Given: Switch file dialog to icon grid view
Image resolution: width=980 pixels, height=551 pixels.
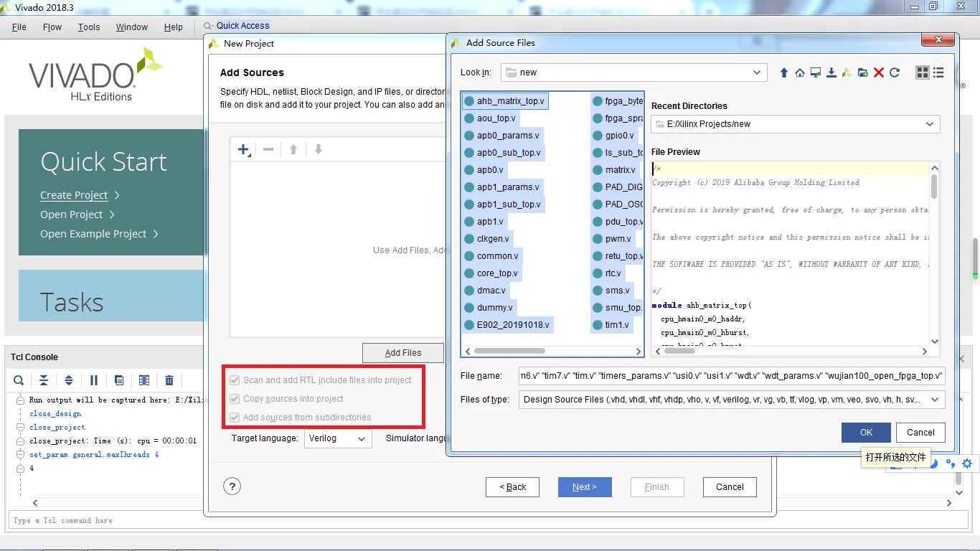Looking at the screenshot, I should [923, 72].
